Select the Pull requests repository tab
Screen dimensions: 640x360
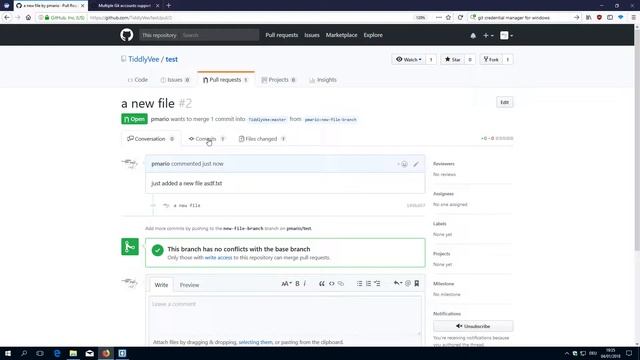pos(225,80)
